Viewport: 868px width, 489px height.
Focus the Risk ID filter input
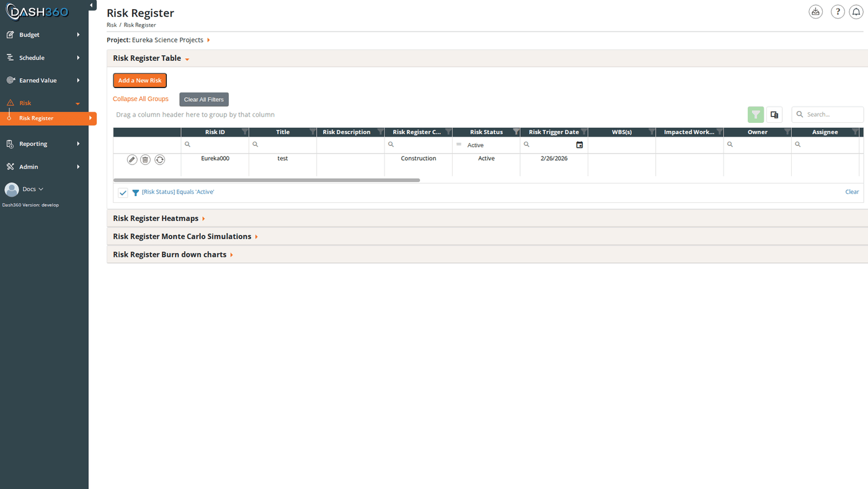tap(215, 145)
